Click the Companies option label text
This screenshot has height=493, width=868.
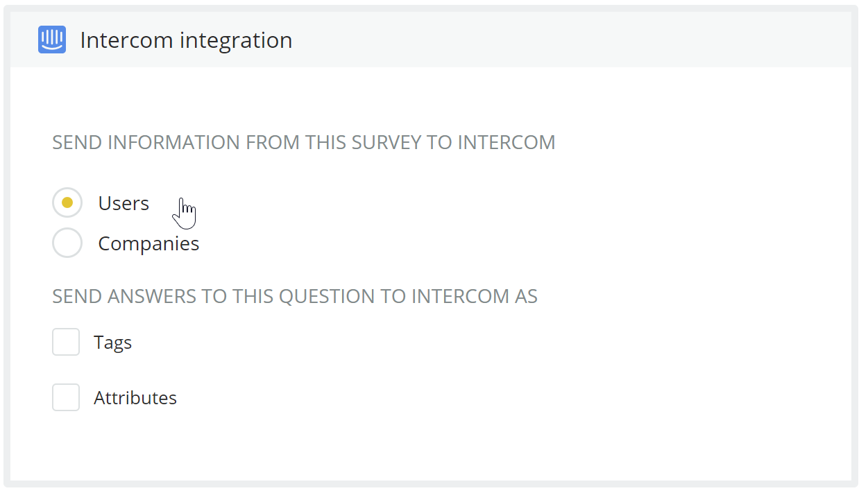point(148,244)
